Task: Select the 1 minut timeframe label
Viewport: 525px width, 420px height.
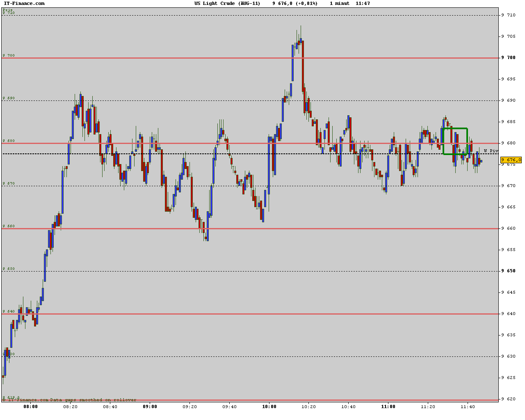Action: [x=340, y=3]
